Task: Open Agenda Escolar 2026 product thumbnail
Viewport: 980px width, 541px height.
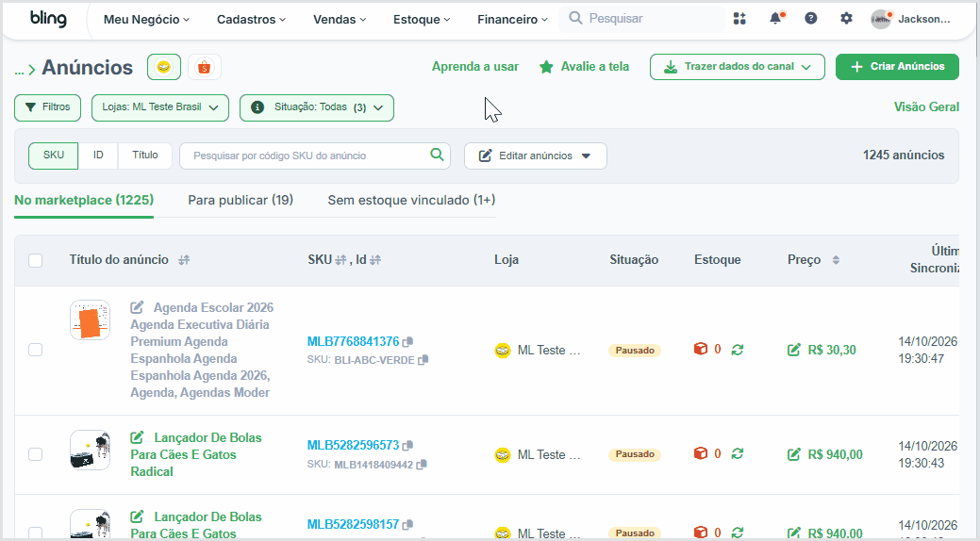Action: [x=90, y=320]
